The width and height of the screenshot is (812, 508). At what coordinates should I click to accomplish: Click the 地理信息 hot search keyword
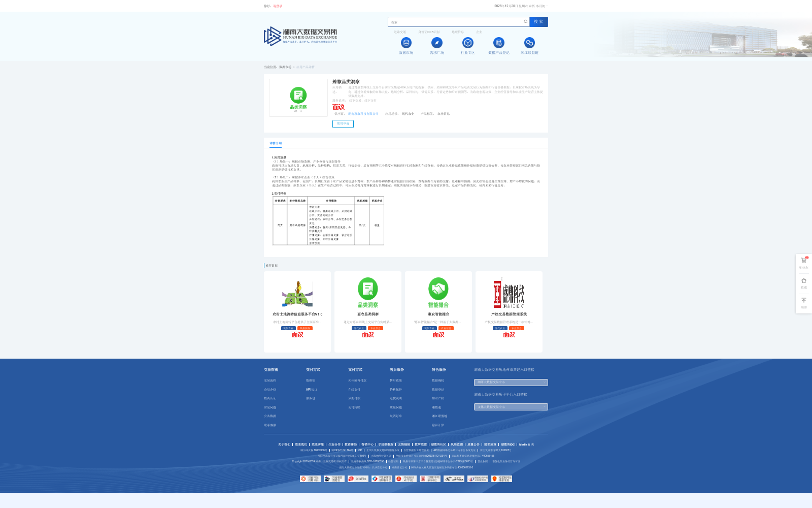click(x=458, y=32)
